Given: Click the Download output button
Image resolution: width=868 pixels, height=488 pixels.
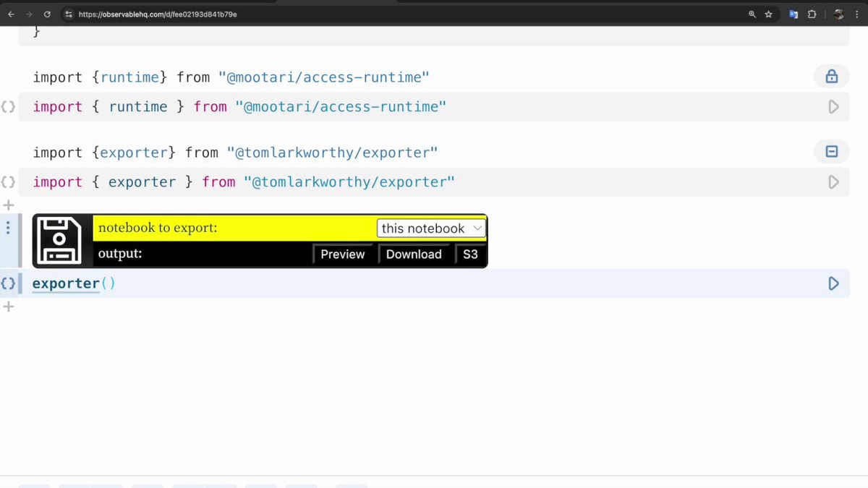Looking at the screenshot, I should click(x=414, y=254).
